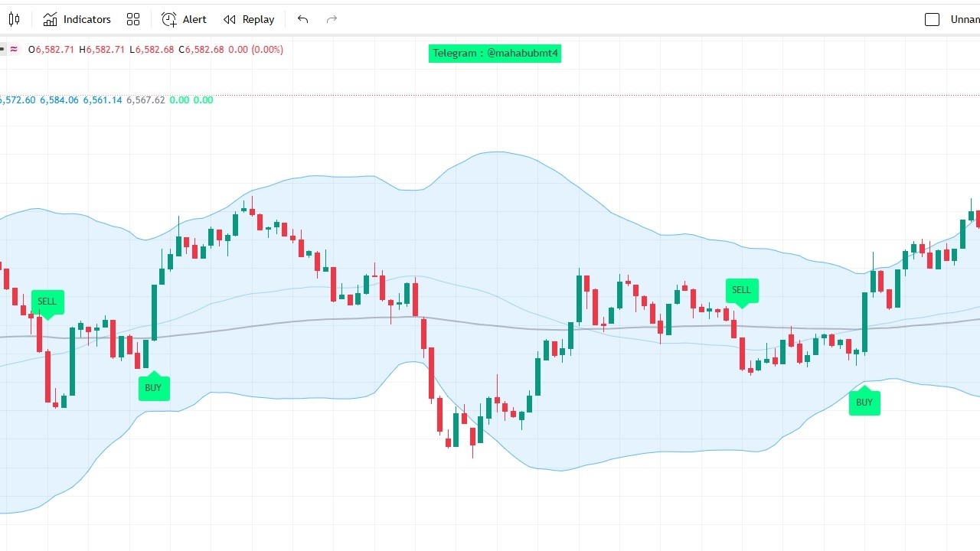The width and height of the screenshot is (980, 551).
Task: Click indicator value 6,561.14
Action: (103, 100)
